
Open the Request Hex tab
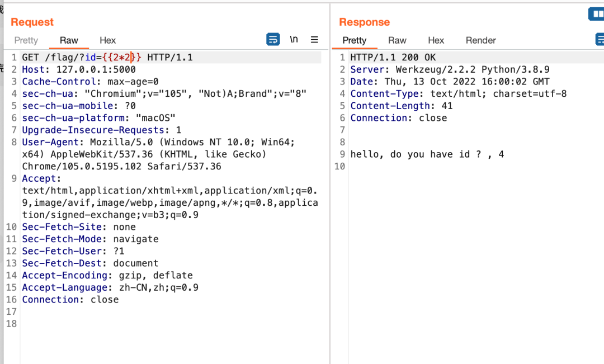click(108, 40)
